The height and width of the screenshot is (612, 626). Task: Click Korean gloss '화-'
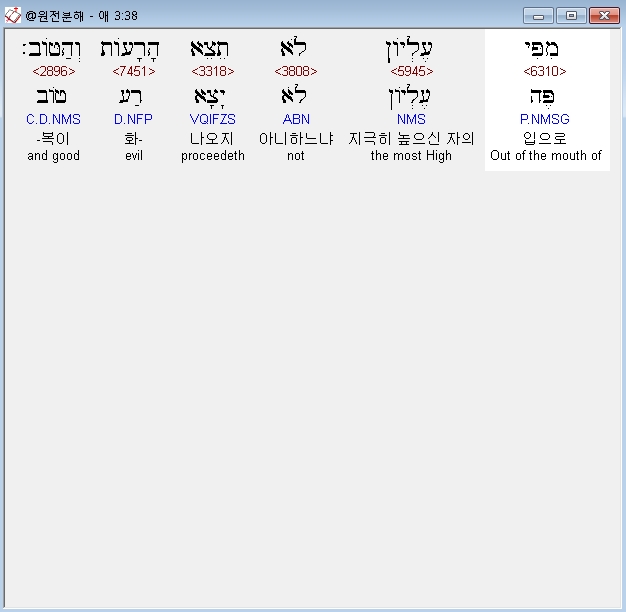[x=133, y=139]
